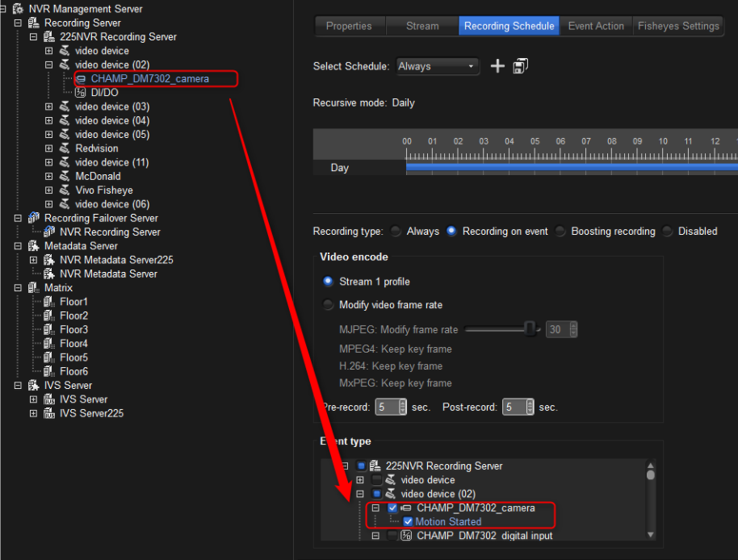This screenshot has height=560, width=738.
Task: Open the Select Schedule dropdown
Action: 437,66
